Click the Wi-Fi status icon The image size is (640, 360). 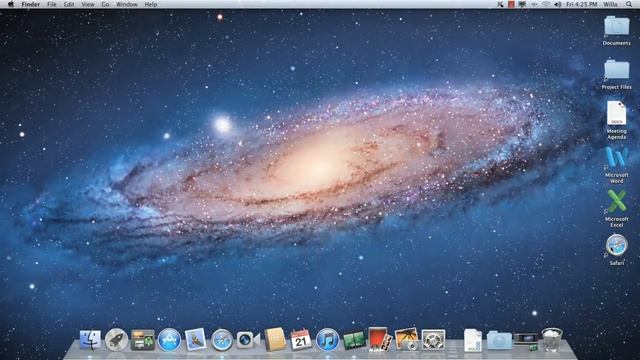(x=546, y=4)
